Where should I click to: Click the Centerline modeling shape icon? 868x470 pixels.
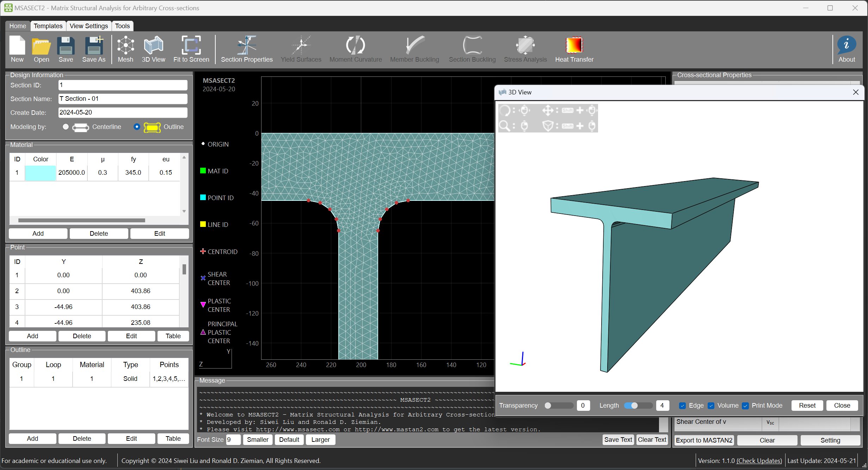click(81, 127)
